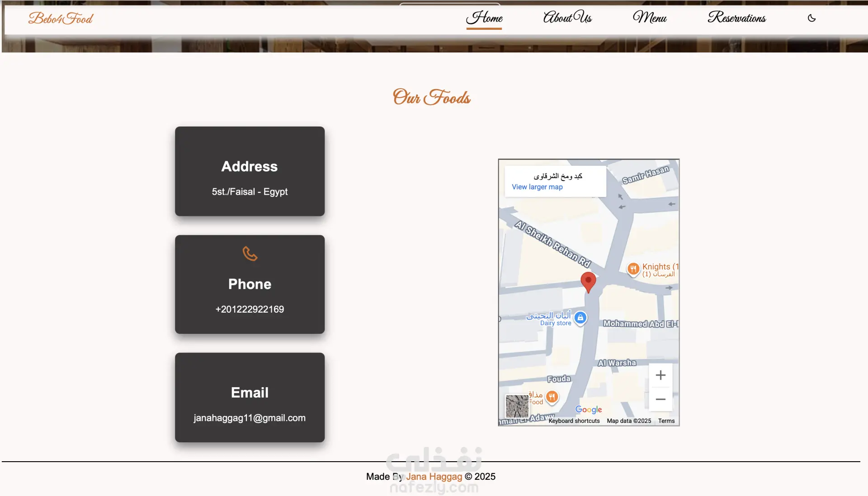Screen dimensions: 868x496
Task: Toggle dark mode moon icon
Action: [x=811, y=18]
